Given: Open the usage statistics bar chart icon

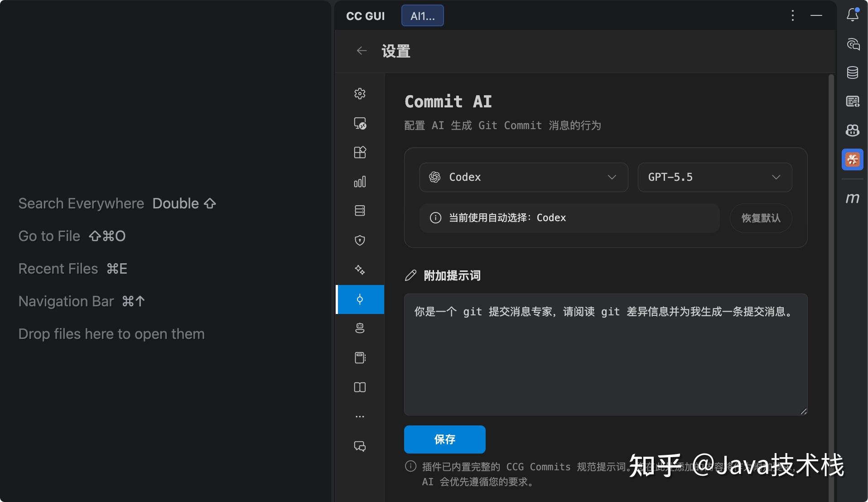Looking at the screenshot, I should click(x=360, y=182).
